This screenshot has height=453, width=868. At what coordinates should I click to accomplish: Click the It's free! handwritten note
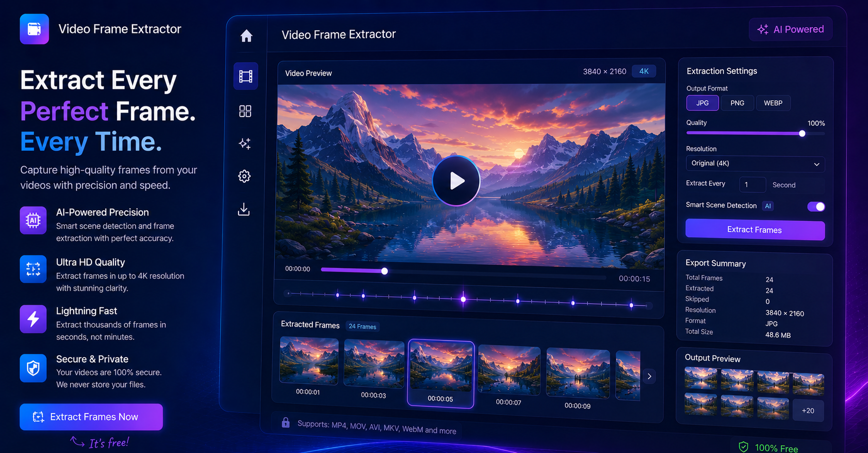(109, 442)
